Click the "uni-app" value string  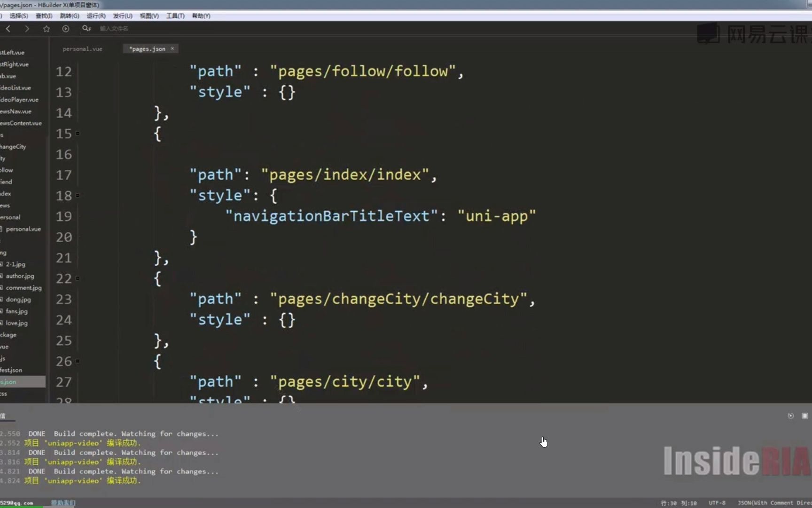coord(497,216)
